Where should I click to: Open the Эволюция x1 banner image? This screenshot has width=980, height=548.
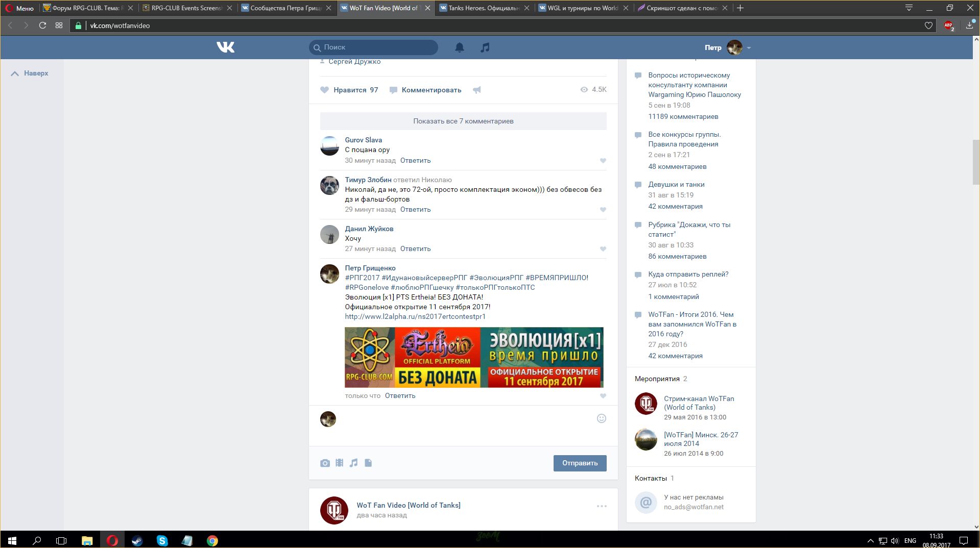[x=474, y=357]
